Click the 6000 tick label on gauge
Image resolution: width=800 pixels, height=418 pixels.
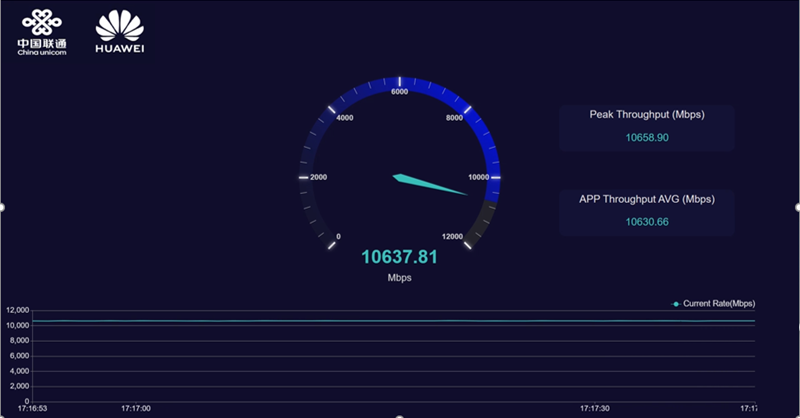pos(400,93)
